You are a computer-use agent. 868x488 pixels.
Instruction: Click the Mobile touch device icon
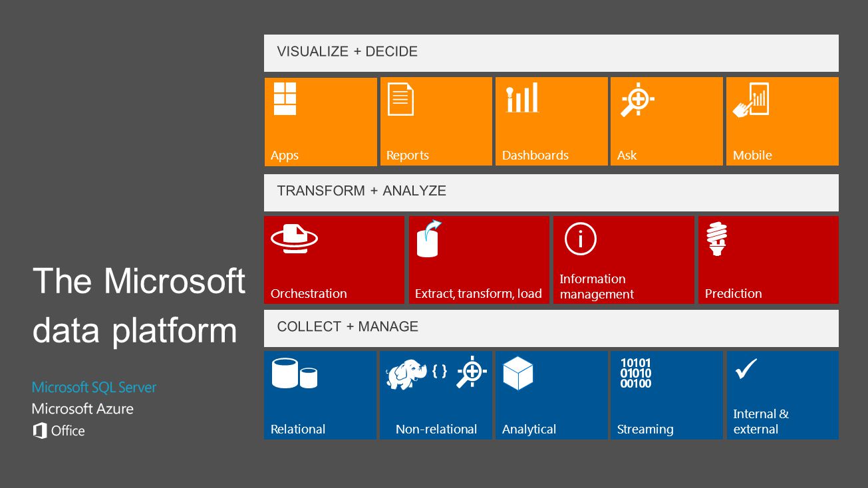point(751,100)
